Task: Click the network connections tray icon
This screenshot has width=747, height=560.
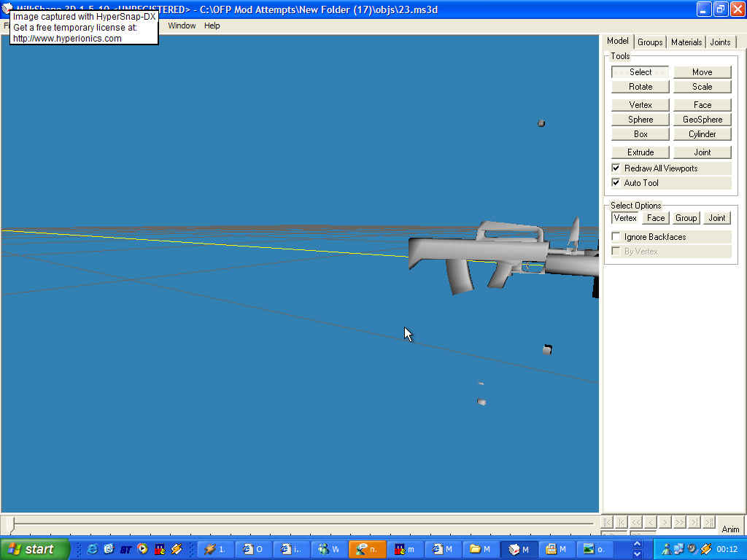Action: pyautogui.click(x=678, y=549)
